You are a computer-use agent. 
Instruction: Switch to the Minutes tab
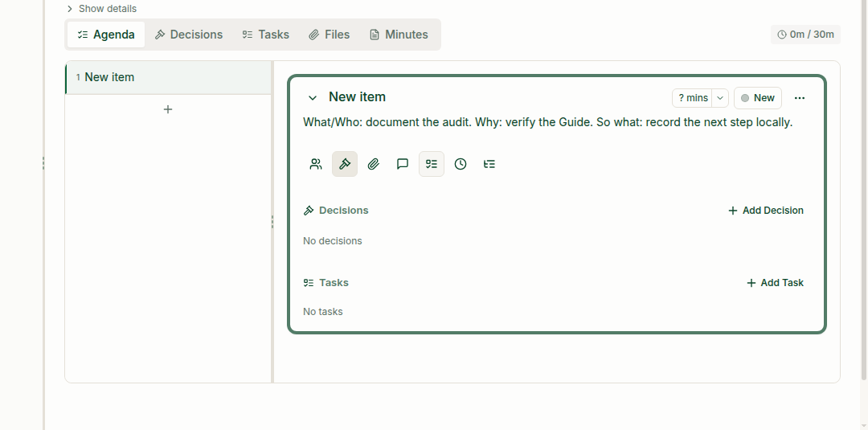click(x=399, y=35)
